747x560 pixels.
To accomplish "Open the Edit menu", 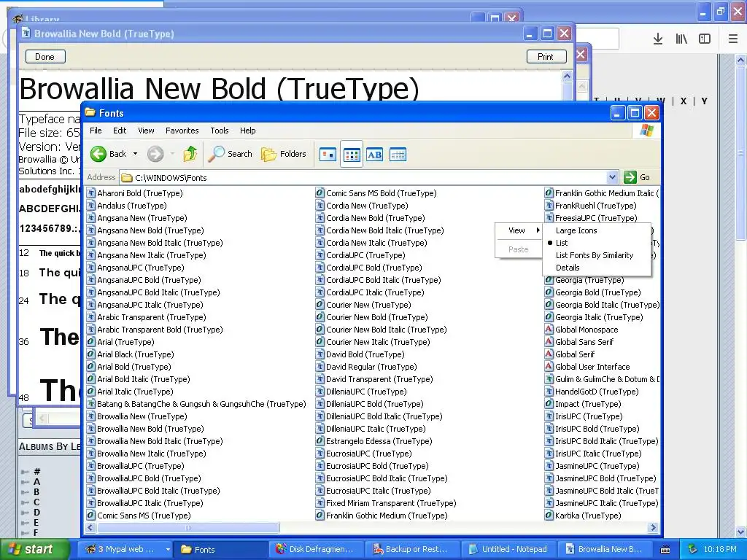I will point(120,131).
